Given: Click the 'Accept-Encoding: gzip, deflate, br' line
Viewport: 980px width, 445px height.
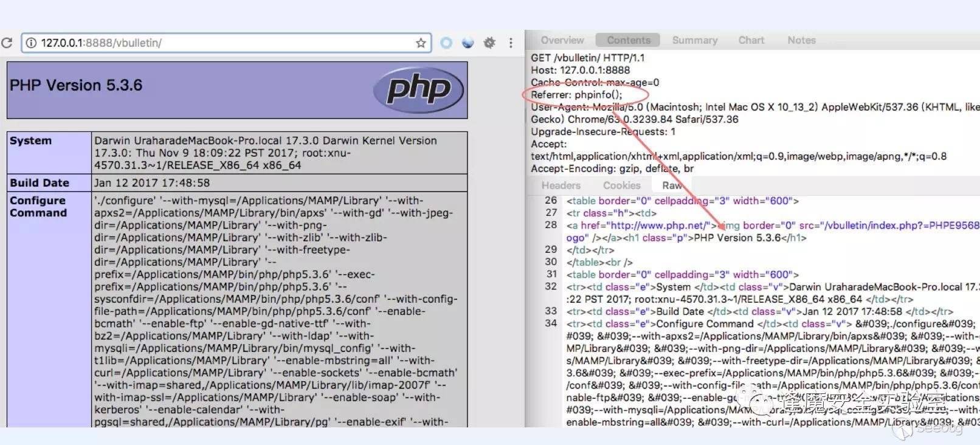Looking at the screenshot, I should 612,168.
